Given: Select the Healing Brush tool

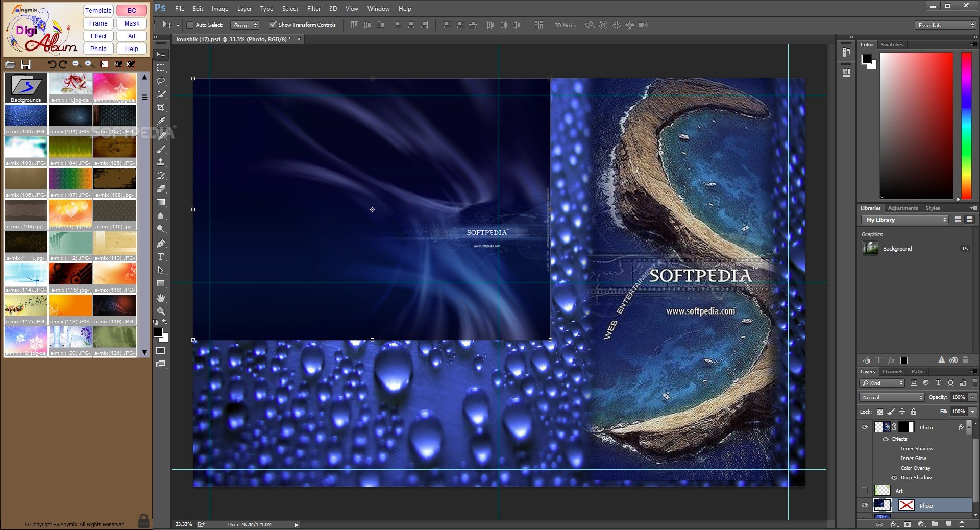Looking at the screenshot, I should pos(161,135).
